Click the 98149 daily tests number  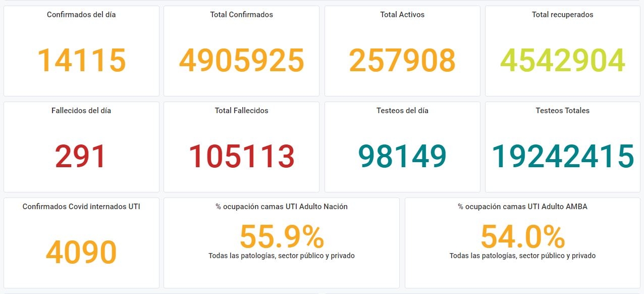pos(402,156)
